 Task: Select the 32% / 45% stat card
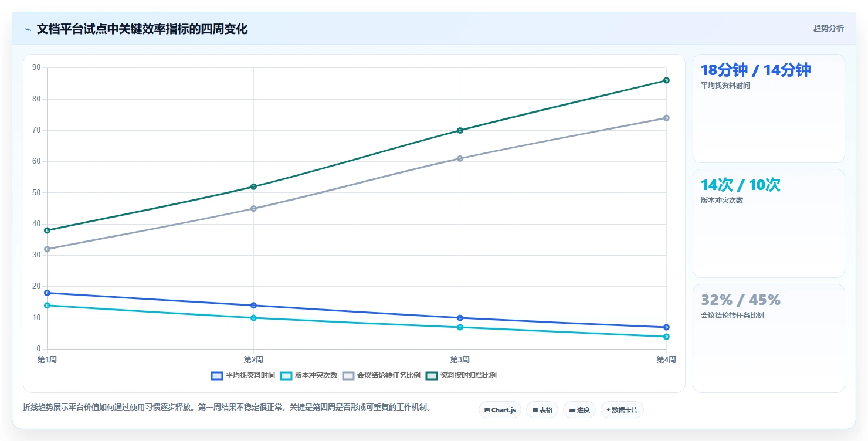769,338
